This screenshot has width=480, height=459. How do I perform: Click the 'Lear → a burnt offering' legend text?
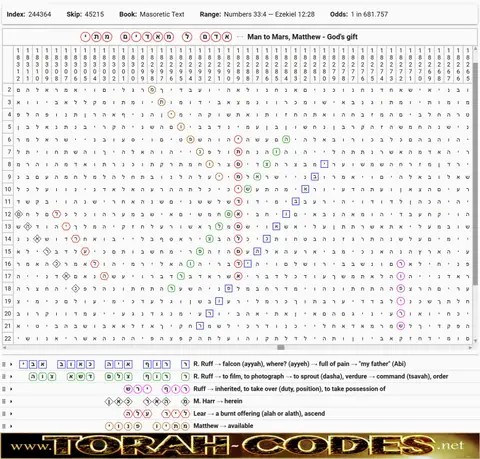(x=259, y=413)
